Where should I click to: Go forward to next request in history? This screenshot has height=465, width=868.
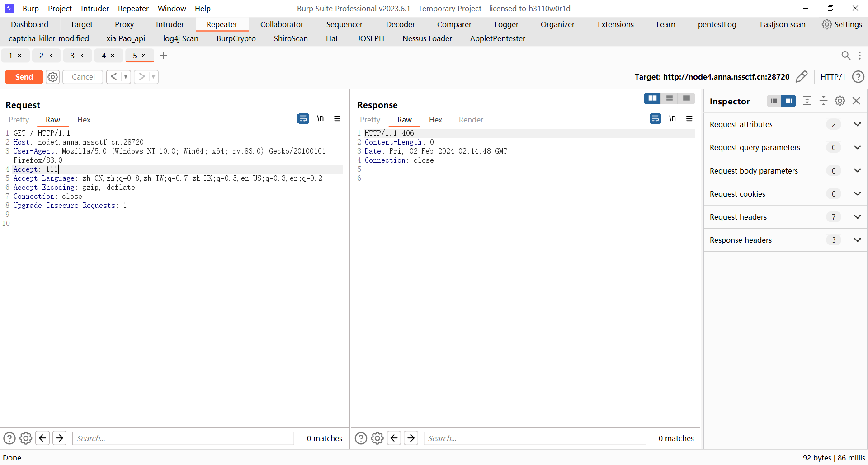click(x=142, y=77)
